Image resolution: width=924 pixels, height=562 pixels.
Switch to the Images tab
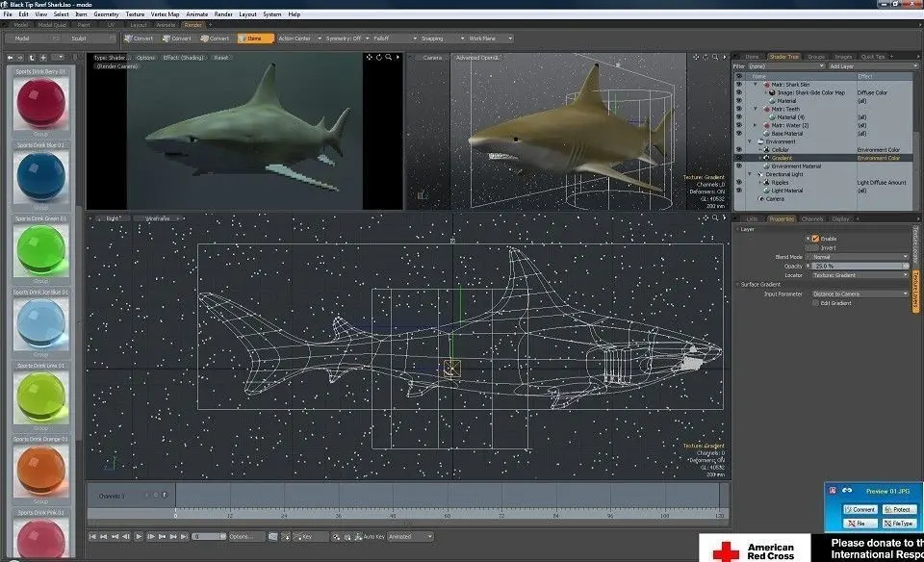coord(843,57)
